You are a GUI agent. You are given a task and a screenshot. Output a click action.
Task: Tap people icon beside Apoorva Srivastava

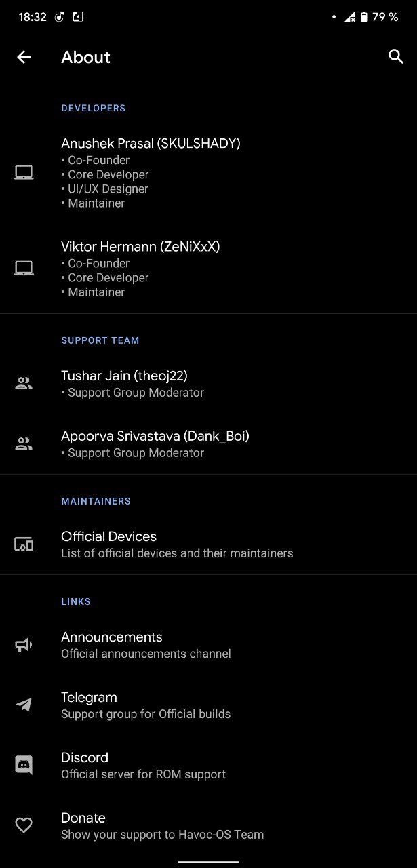tap(24, 444)
